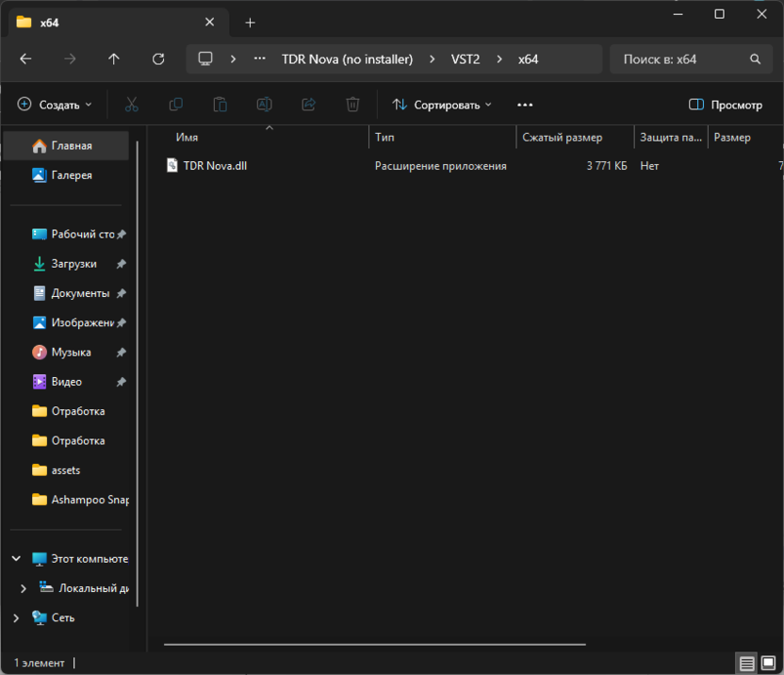Open a new tab with plus button
This screenshot has height=675, width=784.
(x=250, y=23)
